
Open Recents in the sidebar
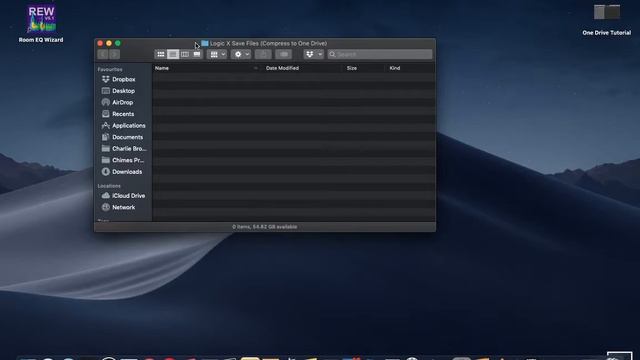pos(123,114)
